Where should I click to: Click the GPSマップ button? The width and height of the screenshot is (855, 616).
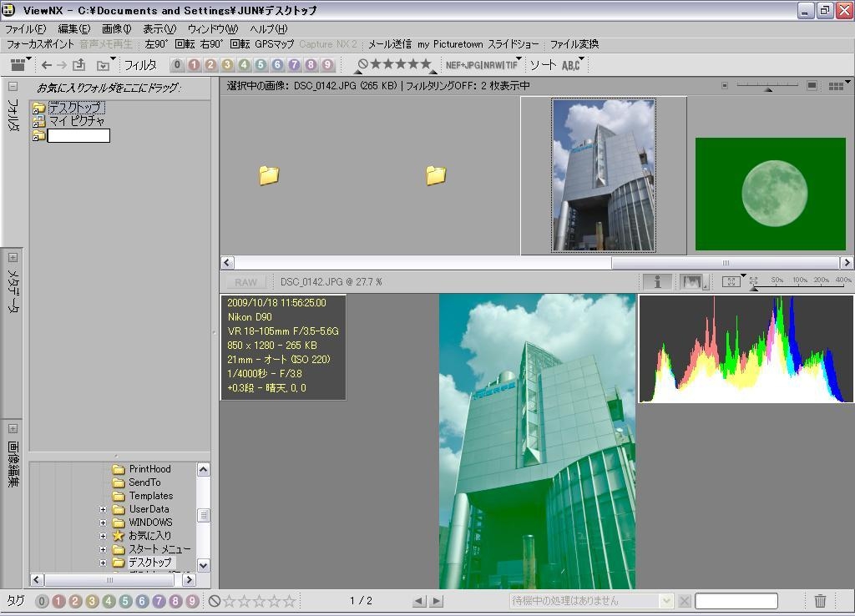coord(274,44)
